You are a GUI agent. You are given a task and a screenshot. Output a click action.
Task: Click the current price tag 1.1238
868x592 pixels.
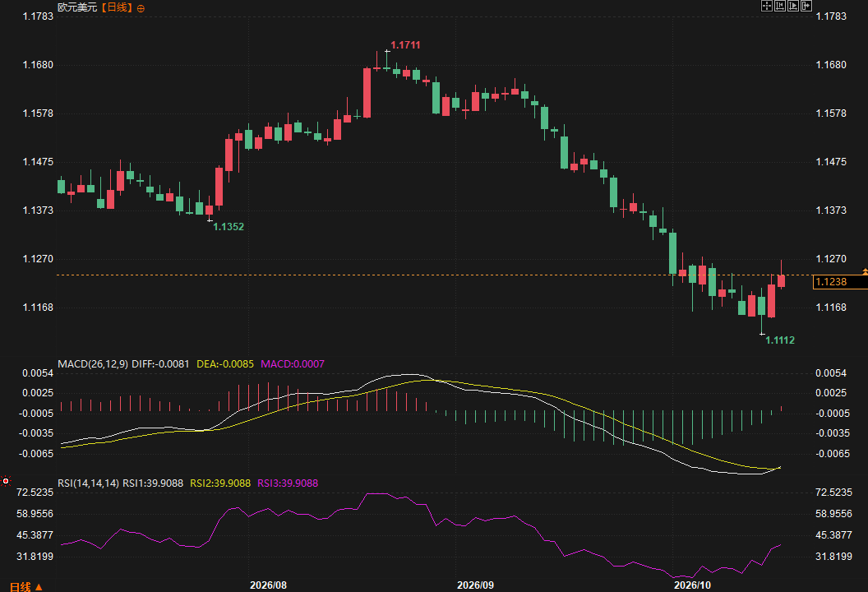click(839, 282)
